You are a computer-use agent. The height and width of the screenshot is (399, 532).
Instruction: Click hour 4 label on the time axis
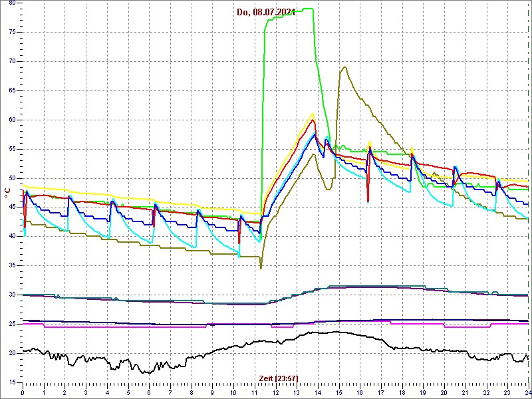tap(107, 392)
